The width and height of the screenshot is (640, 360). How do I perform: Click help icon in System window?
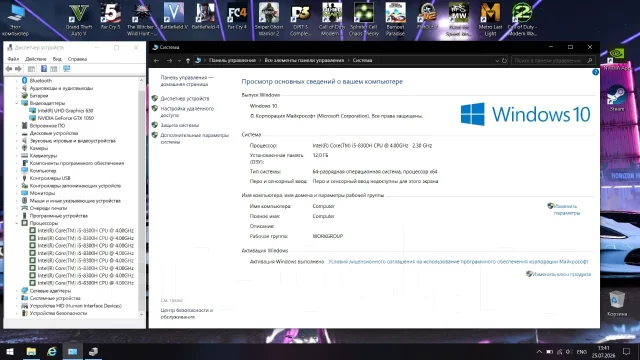point(595,72)
